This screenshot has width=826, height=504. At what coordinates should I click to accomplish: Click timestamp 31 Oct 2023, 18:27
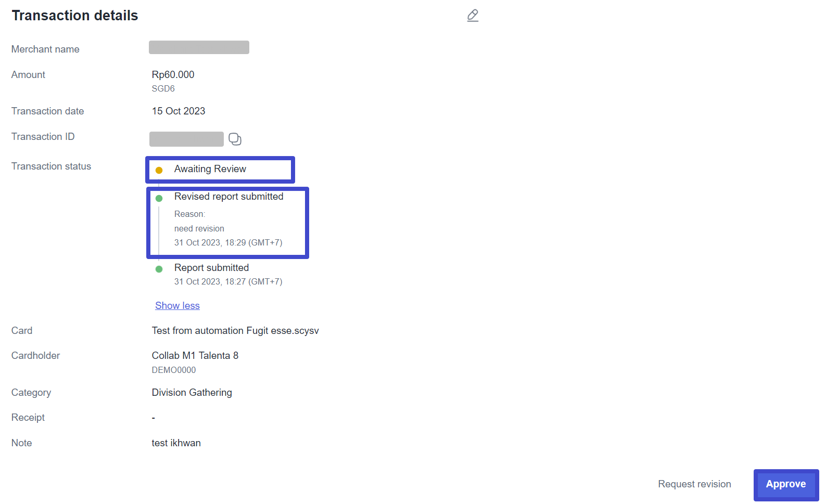tap(228, 282)
